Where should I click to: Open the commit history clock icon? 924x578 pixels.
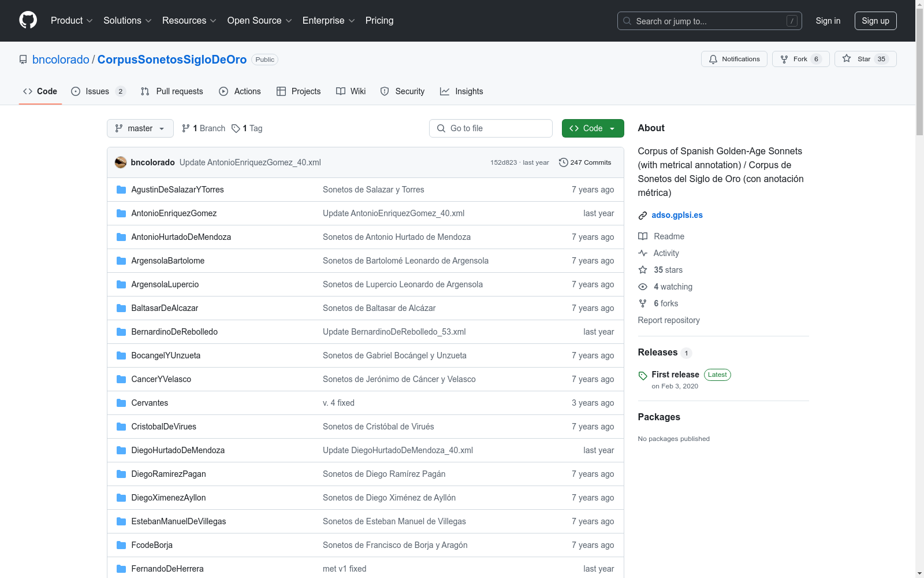point(564,162)
